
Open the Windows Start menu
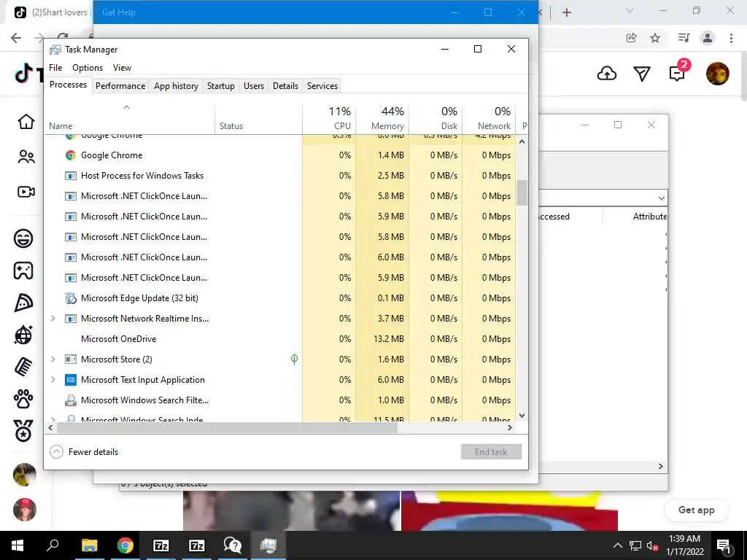(18, 545)
